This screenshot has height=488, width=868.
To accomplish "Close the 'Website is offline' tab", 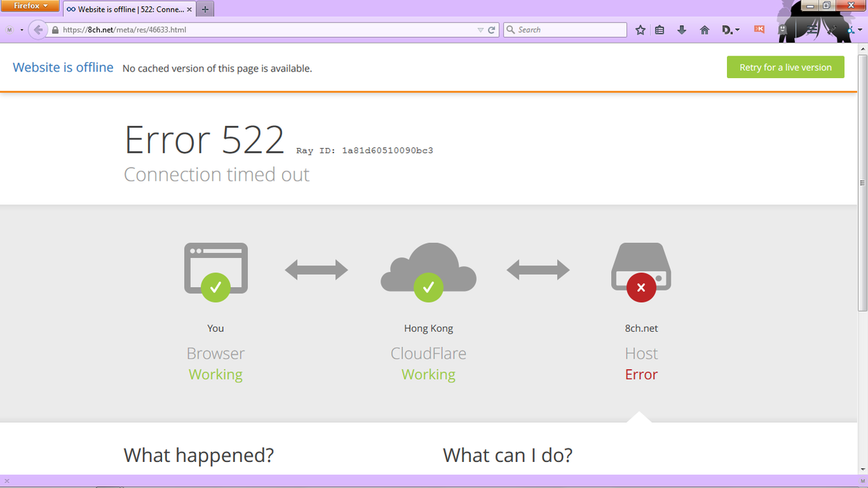I will [190, 10].
